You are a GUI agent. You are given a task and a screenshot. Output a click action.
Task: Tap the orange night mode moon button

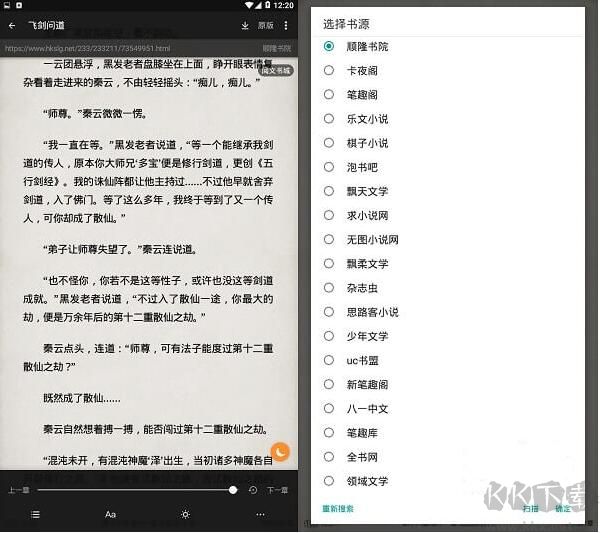click(280, 452)
